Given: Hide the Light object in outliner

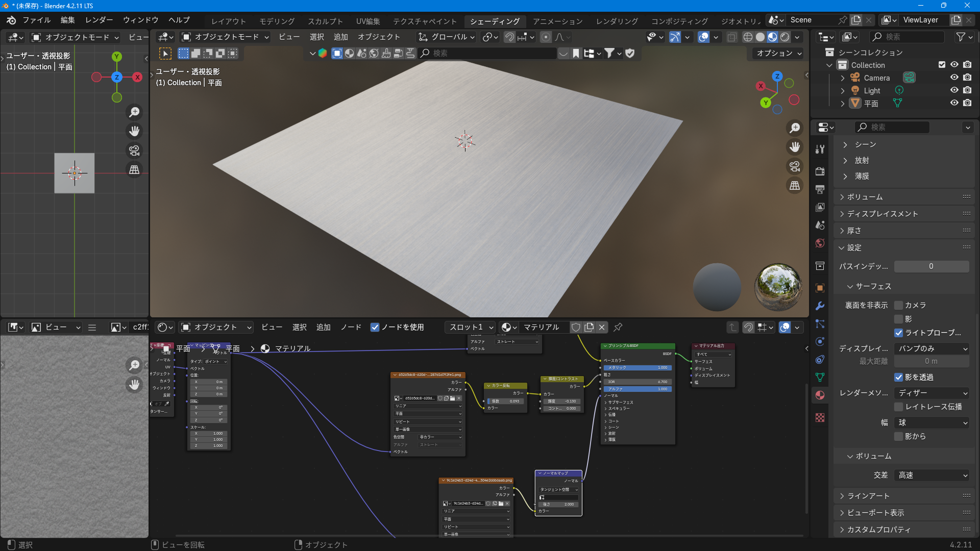Looking at the screenshot, I should point(954,90).
